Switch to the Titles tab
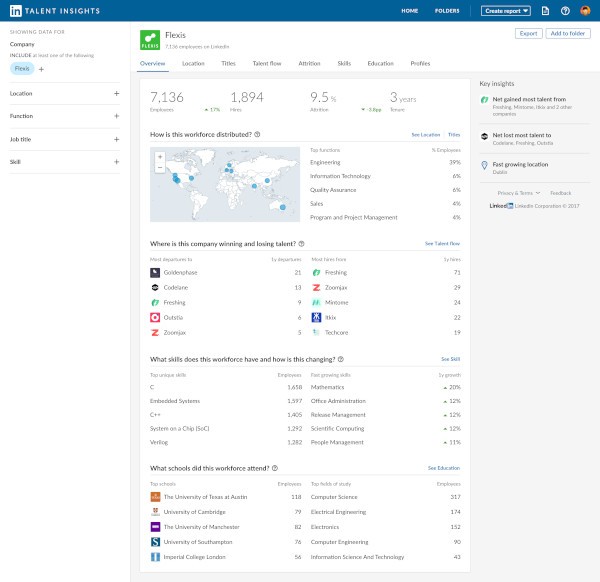The width and height of the screenshot is (600, 582). (228, 64)
